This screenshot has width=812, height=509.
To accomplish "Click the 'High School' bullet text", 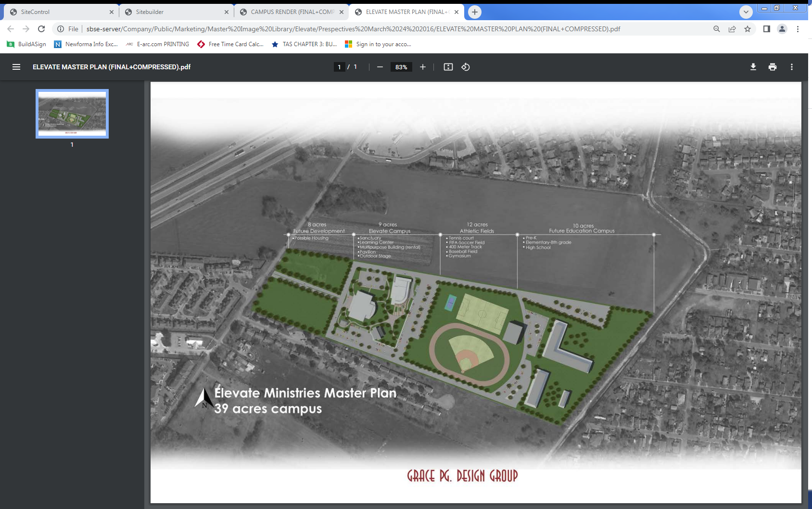I will tap(537, 247).
